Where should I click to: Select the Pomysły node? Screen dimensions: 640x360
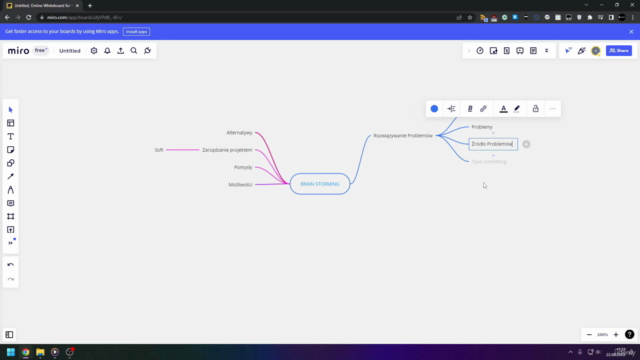(243, 167)
